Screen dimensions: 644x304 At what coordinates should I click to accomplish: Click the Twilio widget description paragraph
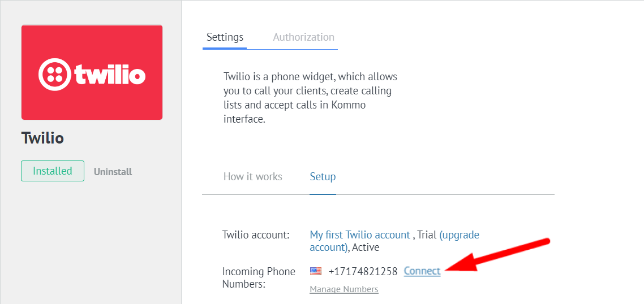click(310, 98)
